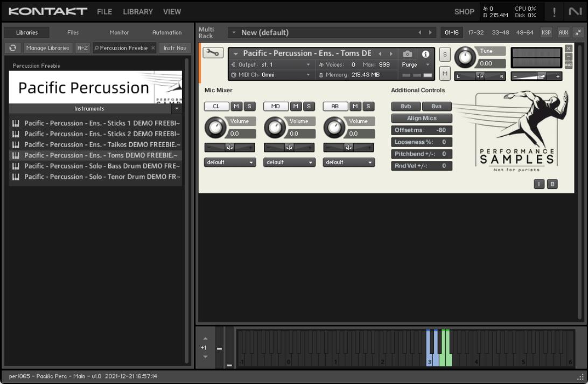Mute the CL microphone channel
588x384 pixels.
point(236,107)
